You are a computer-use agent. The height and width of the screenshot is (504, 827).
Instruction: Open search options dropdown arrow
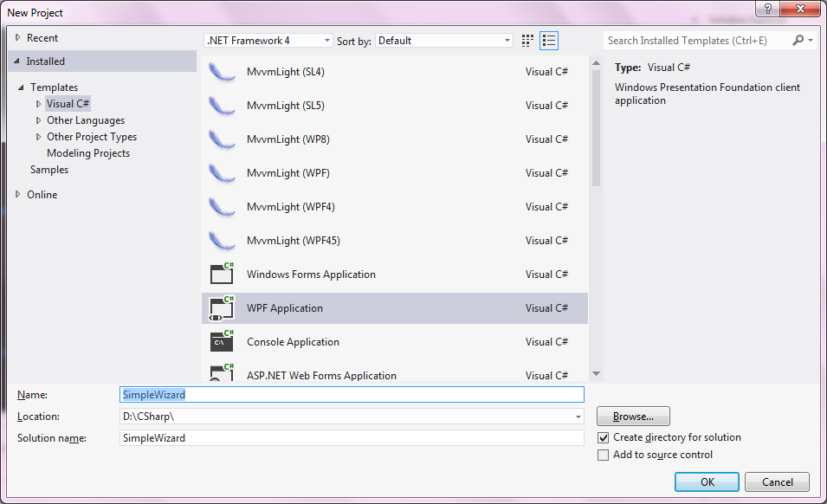(811, 40)
